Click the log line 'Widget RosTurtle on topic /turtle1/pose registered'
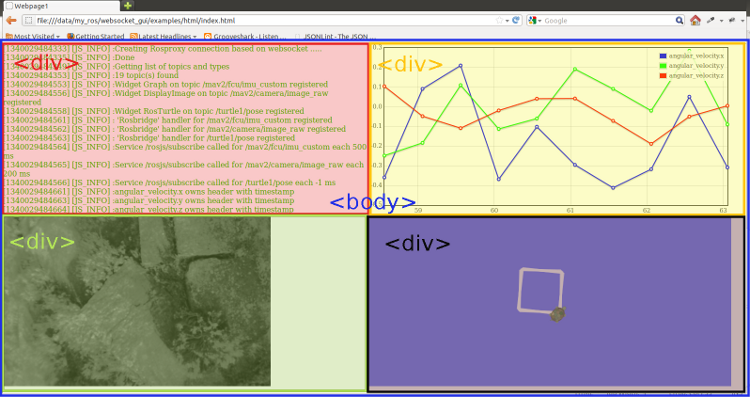The image size is (750, 397). point(154,111)
